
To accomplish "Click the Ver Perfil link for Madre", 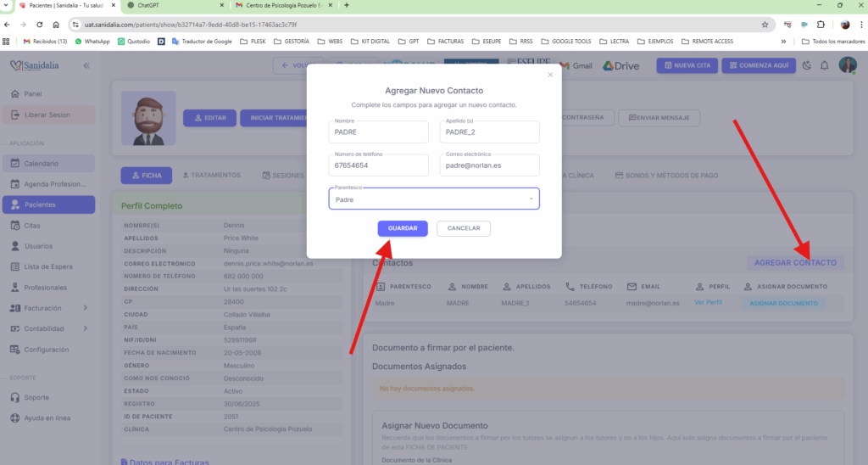I will [708, 303].
